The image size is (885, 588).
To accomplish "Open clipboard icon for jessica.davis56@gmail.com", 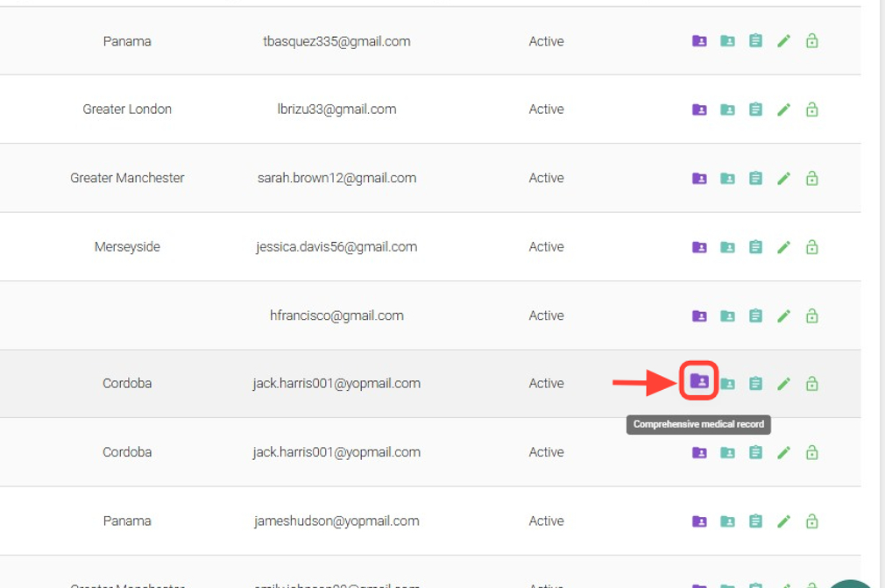I will (755, 247).
